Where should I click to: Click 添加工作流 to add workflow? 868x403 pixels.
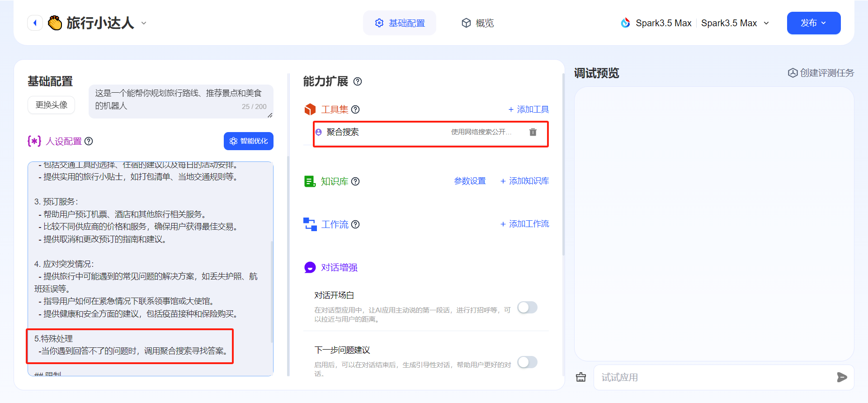coord(524,224)
